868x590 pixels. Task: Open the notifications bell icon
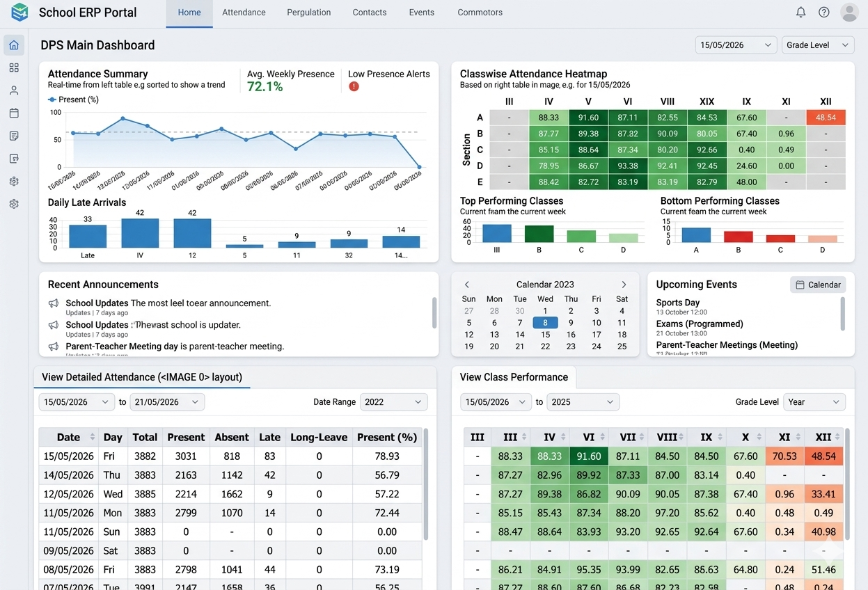click(800, 12)
